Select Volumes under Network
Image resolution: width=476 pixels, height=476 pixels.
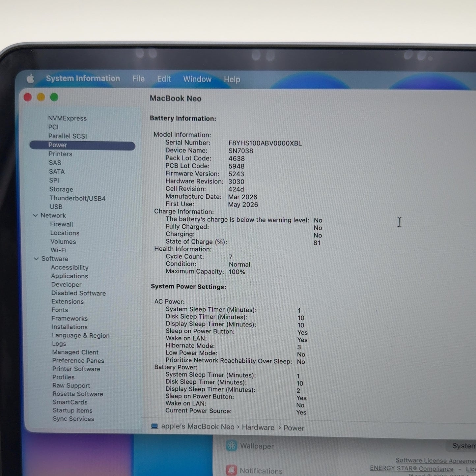click(63, 241)
